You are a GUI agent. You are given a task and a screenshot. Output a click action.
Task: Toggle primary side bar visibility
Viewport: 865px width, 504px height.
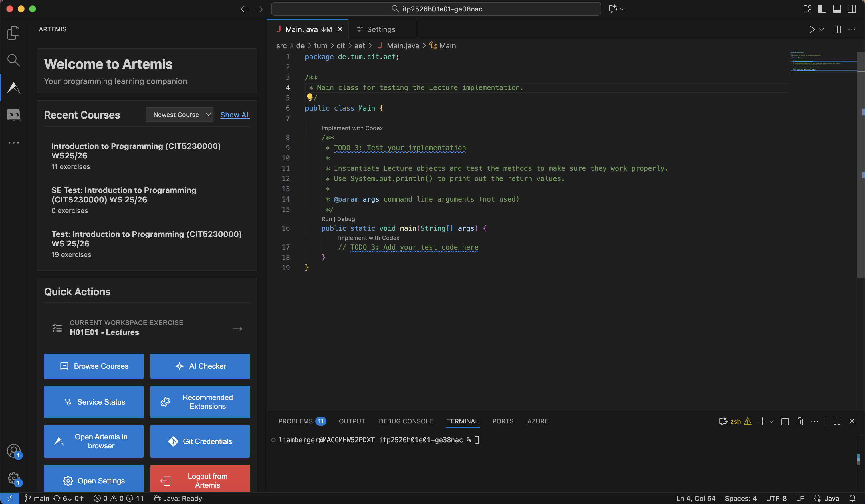(x=822, y=9)
